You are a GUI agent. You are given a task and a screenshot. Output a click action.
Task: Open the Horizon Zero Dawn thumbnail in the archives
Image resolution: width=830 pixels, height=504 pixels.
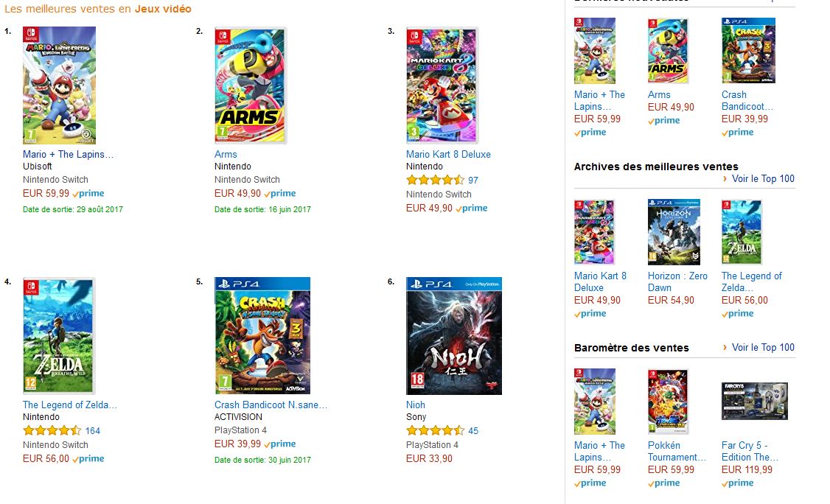click(x=674, y=232)
